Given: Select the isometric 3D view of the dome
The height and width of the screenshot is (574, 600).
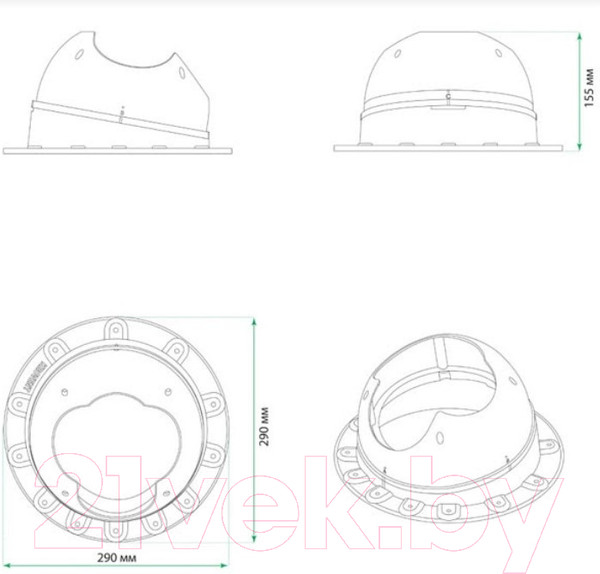Looking at the screenshot, I should (x=448, y=430).
